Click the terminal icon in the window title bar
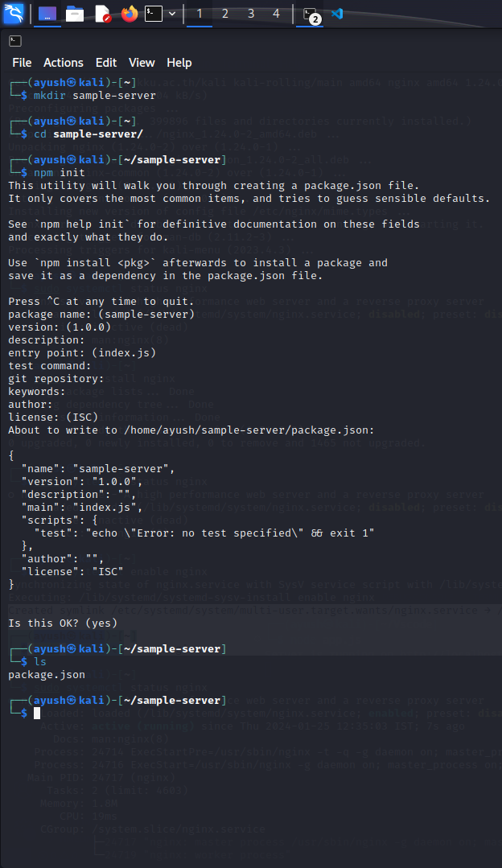Viewport: 502px width, 868px height. tap(14, 40)
